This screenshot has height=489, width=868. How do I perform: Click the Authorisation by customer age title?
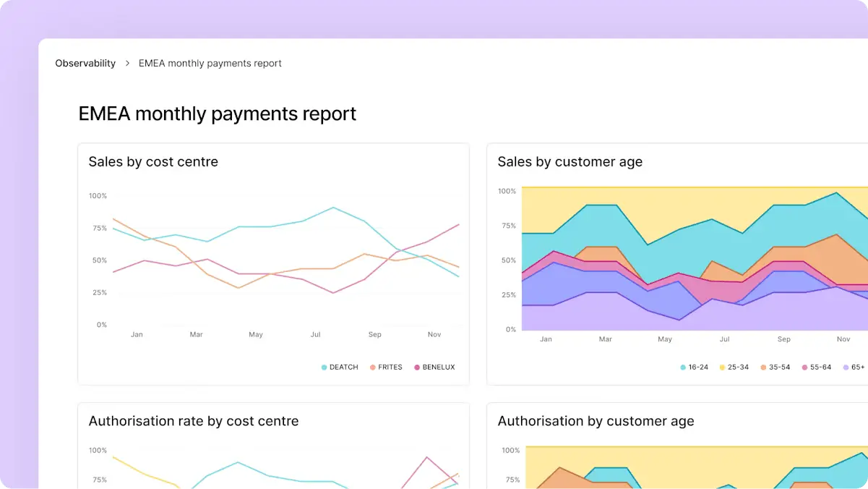[596, 421]
